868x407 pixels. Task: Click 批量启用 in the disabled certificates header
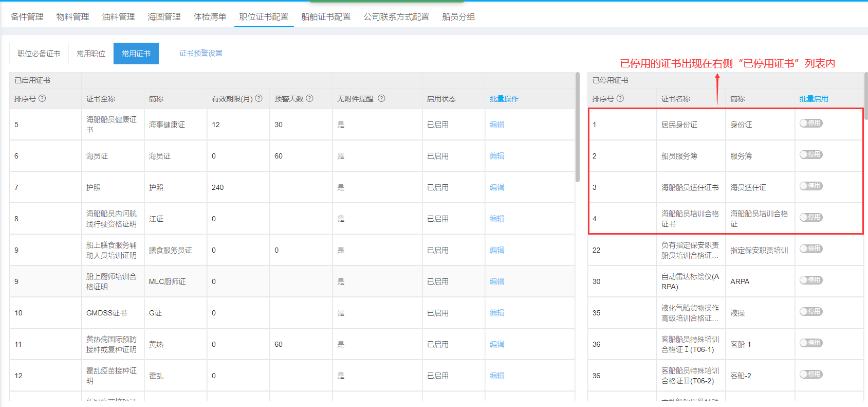814,99
